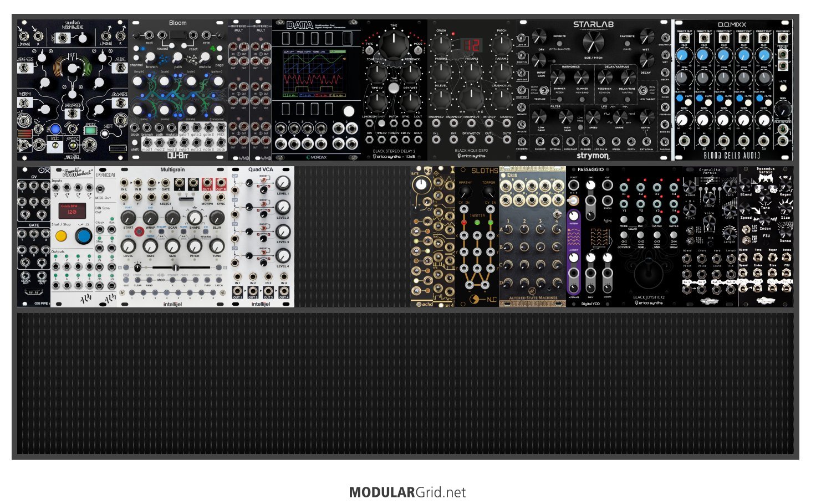816x504 pixels.
Task: Click the BLUR knob on Multigrain
Action: coord(216,217)
